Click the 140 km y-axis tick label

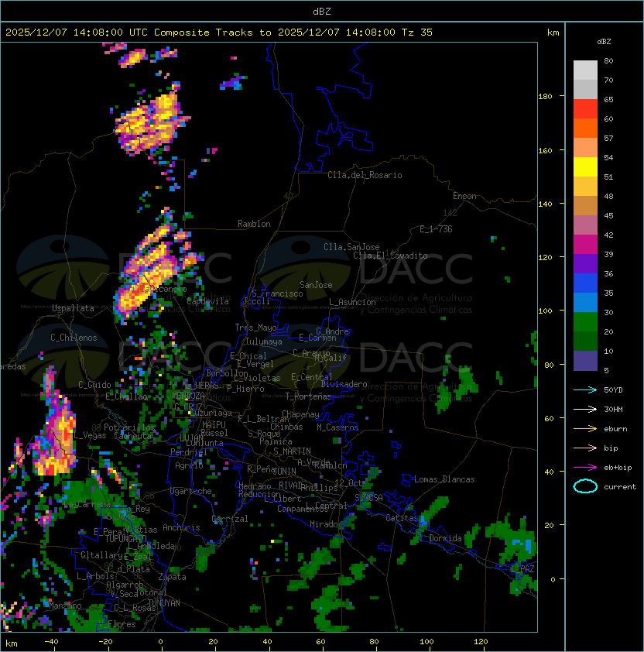545,204
